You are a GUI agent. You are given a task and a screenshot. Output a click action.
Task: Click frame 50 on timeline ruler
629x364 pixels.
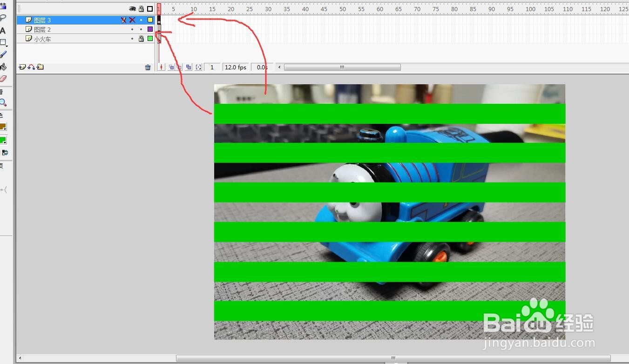pos(343,9)
